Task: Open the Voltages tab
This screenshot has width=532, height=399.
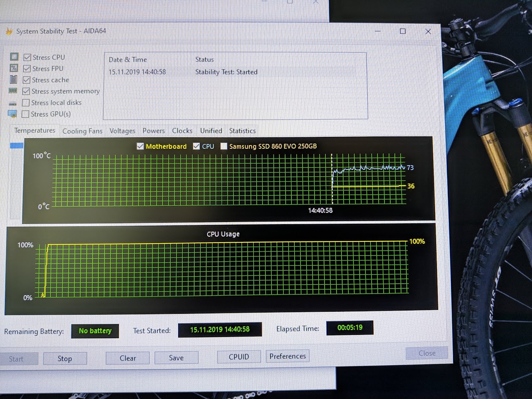Action: [x=122, y=131]
